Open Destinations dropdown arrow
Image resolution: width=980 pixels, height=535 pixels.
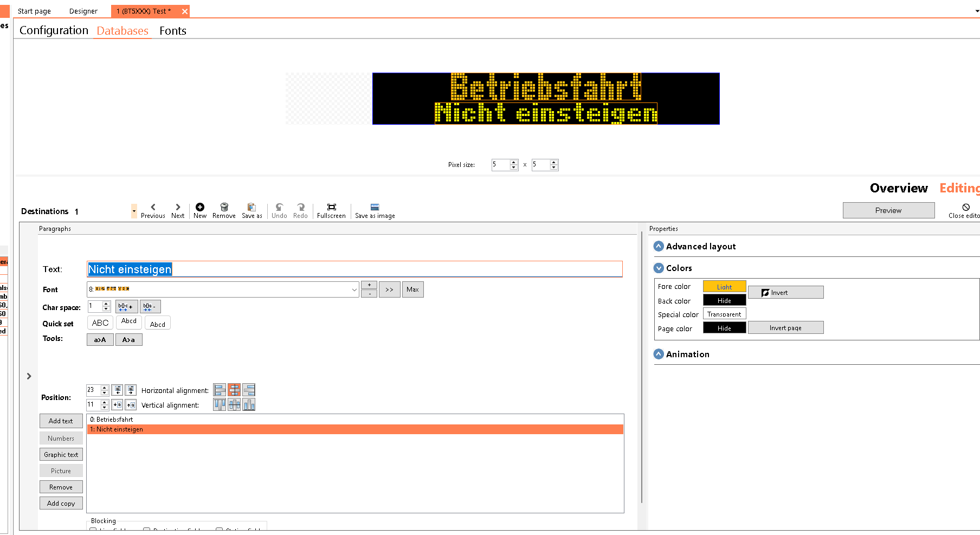134,211
